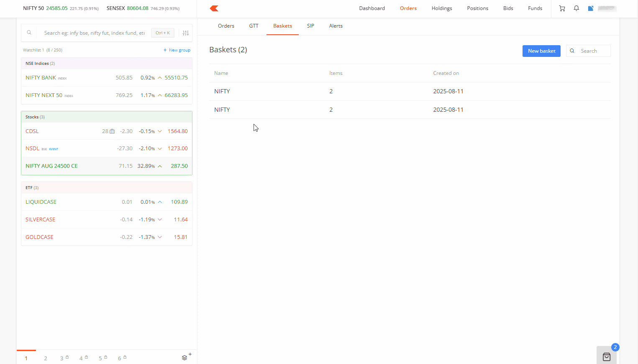This screenshot has height=364, width=638.
Task: Open Holdings in the top navigation
Action: pos(442,8)
